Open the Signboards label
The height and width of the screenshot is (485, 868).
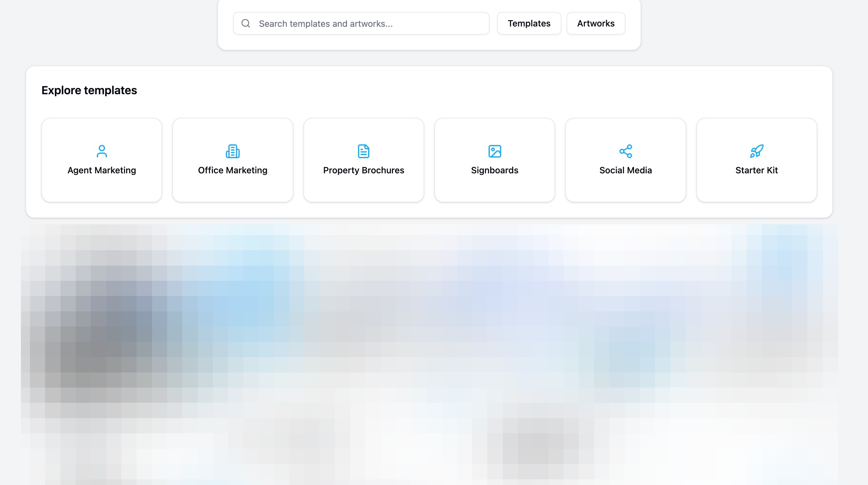[495, 170]
